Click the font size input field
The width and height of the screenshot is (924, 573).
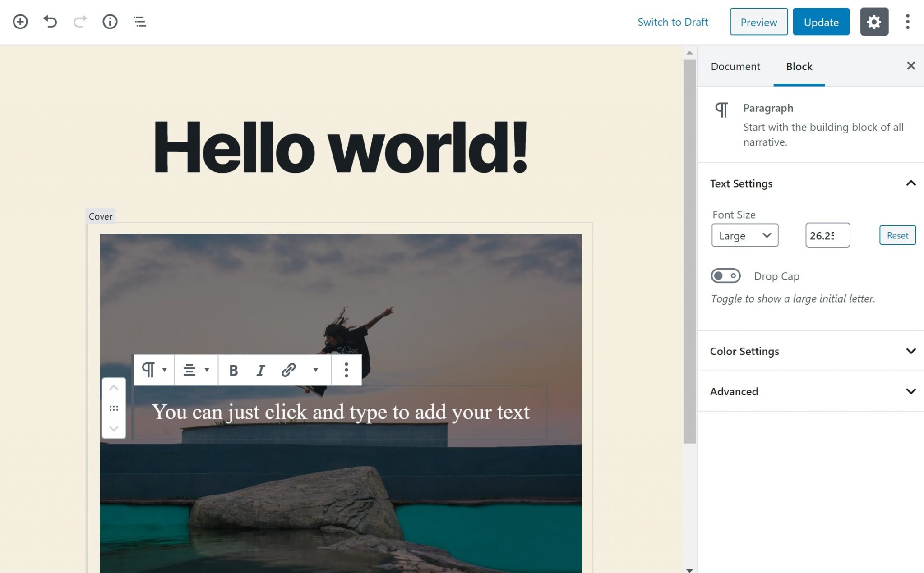[x=828, y=235]
